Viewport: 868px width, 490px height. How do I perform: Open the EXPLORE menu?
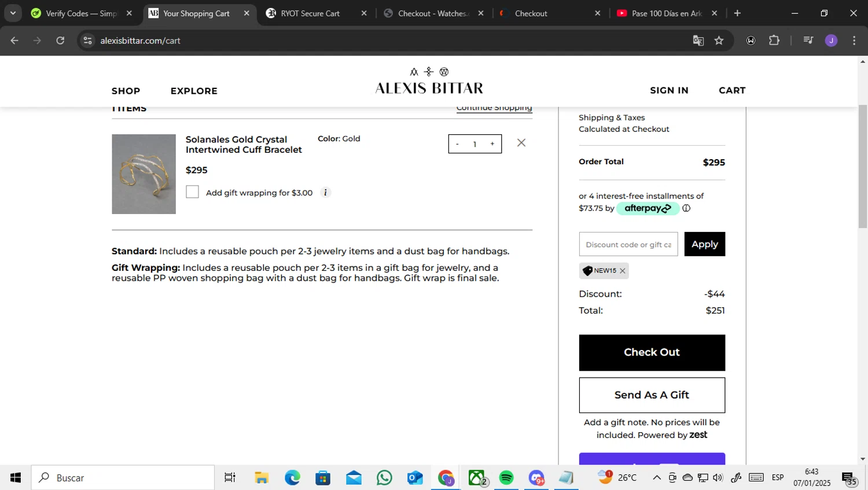194,91
